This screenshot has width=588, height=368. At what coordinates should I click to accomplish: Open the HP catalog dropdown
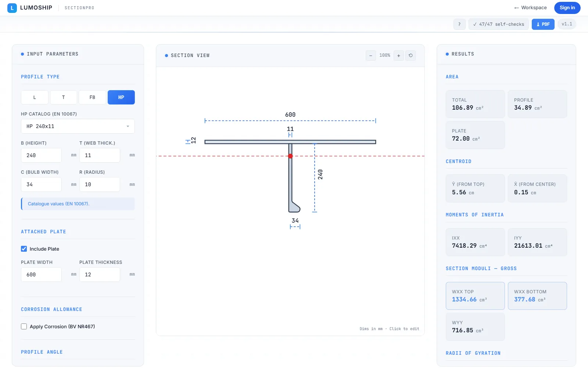(x=78, y=126)
